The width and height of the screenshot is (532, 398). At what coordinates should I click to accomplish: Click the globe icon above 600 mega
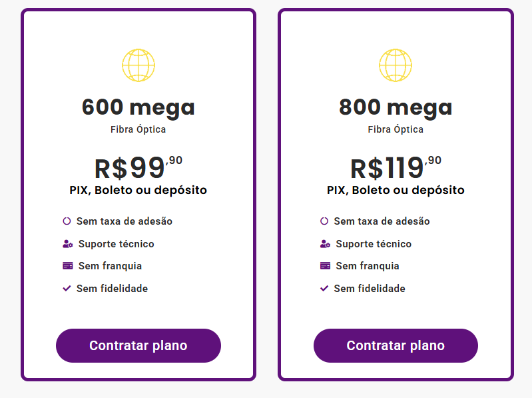click(138, 65)
